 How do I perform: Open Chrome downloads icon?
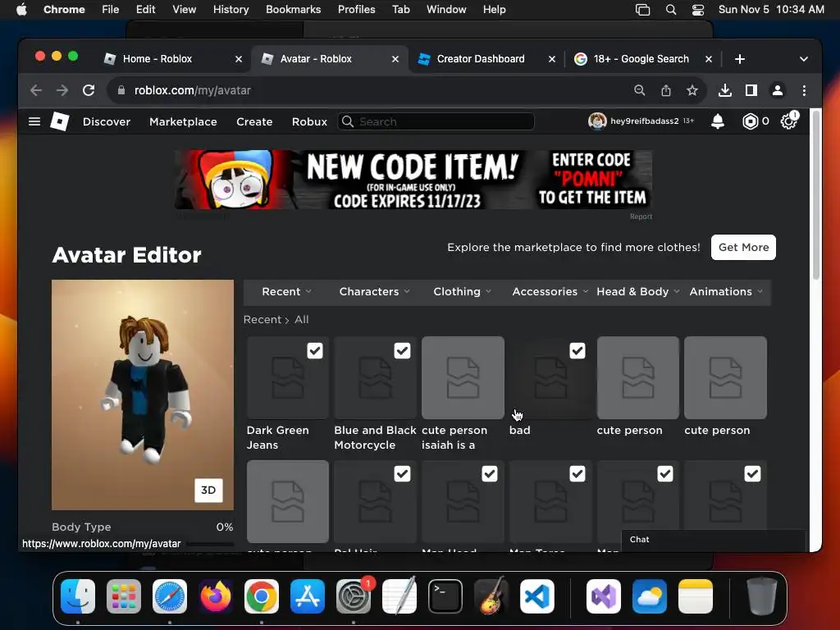[x=725, y=90]
